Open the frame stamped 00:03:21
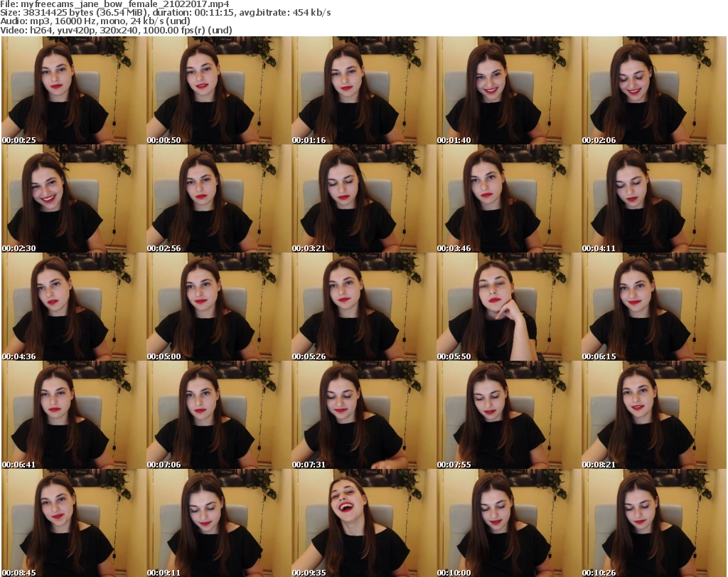728x577 pixels. (363, 198)
